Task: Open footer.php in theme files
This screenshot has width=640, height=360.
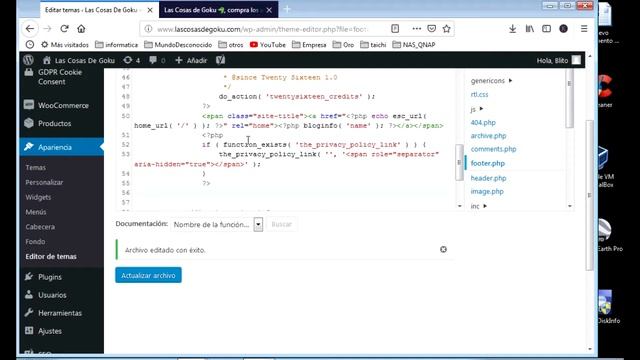Action: (487, 163)
